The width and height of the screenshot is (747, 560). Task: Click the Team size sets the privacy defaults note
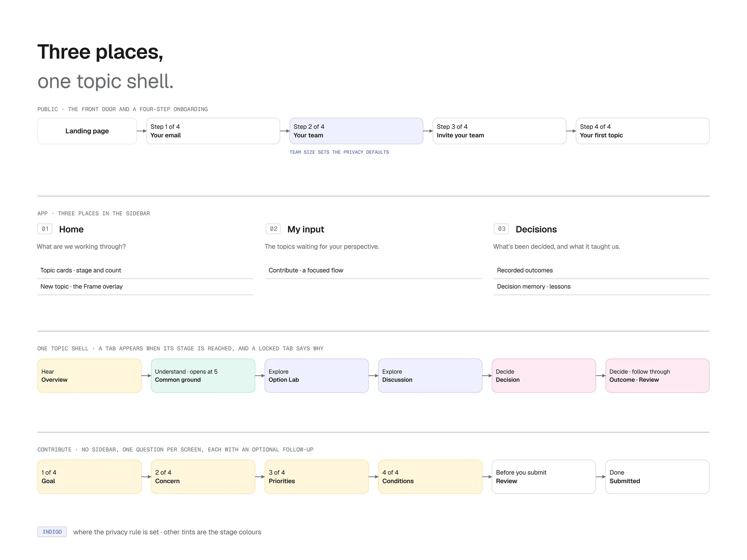click(339, 152)
